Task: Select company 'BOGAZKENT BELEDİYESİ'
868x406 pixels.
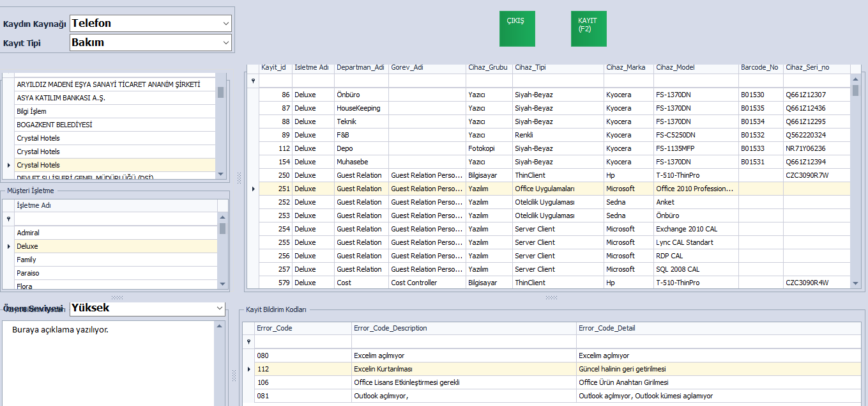Action: [116, 125]
